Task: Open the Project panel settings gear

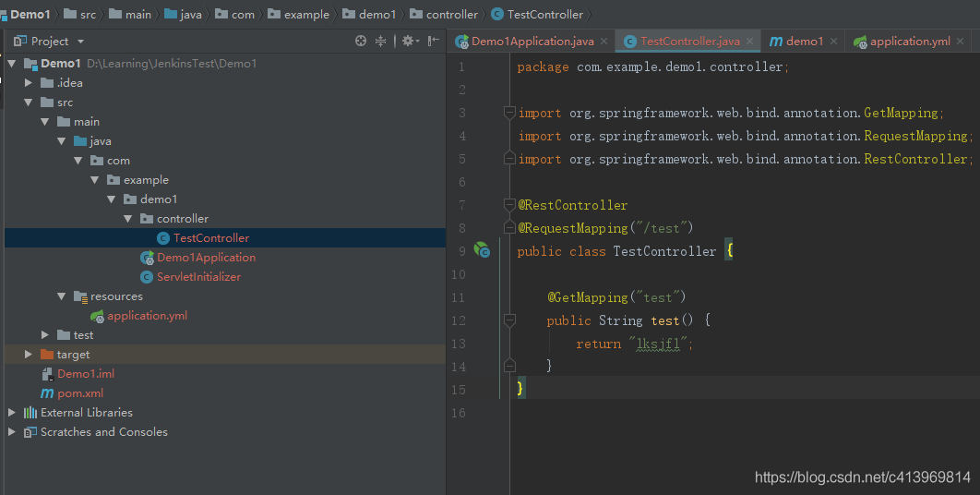Action: pos(410,41)
